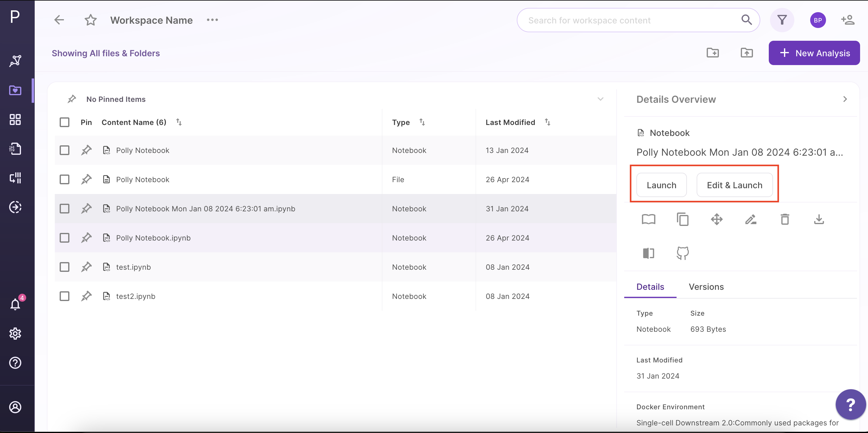This screenshot has height=433, width=868.
Task: Pin the test.ipynb notebook
Action: coord(86,267)
